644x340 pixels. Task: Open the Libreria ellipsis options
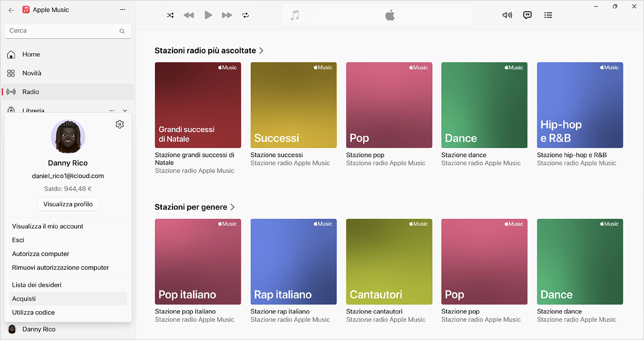[x=112, y=111]
